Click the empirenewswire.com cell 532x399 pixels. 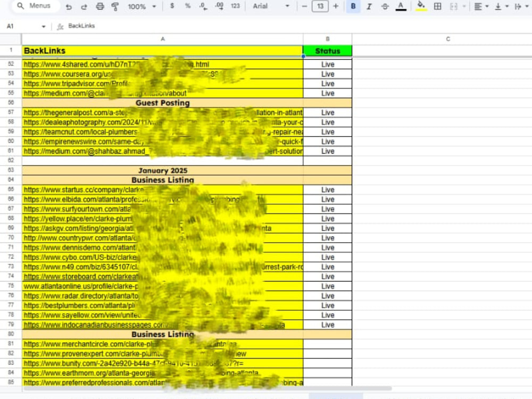click(162, 142)
